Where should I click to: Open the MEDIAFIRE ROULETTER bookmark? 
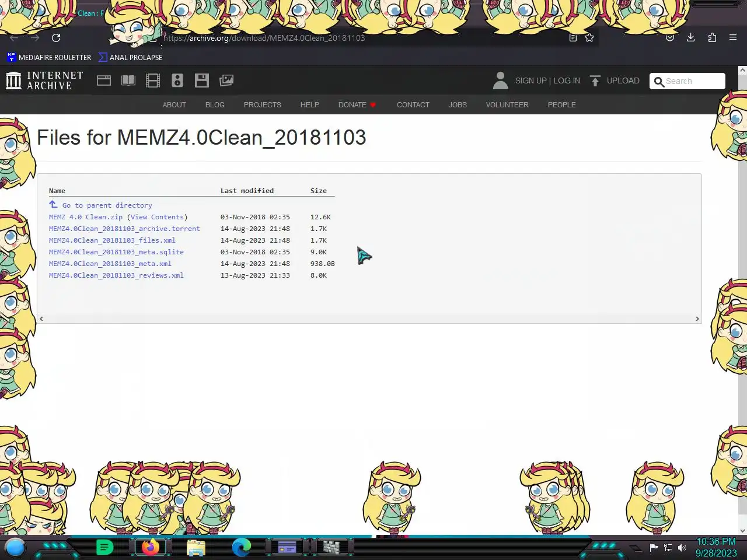coord(49,58)
